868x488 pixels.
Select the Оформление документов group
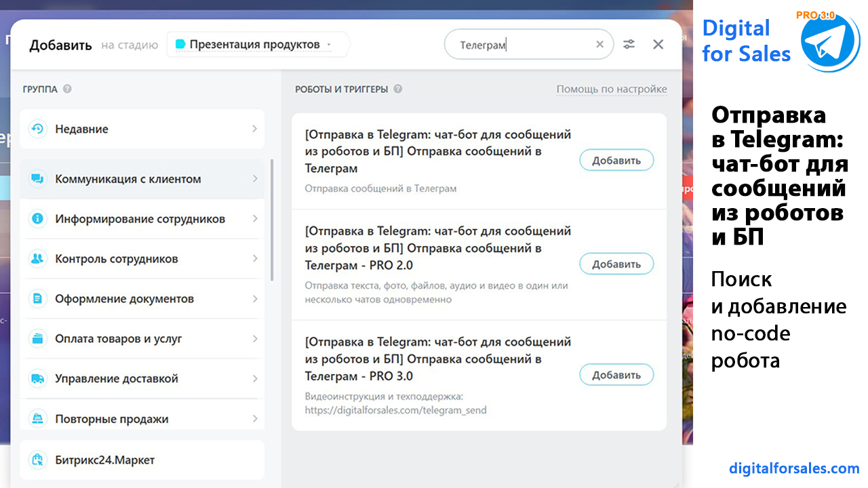pyautogui.click(x=142, y=299)
